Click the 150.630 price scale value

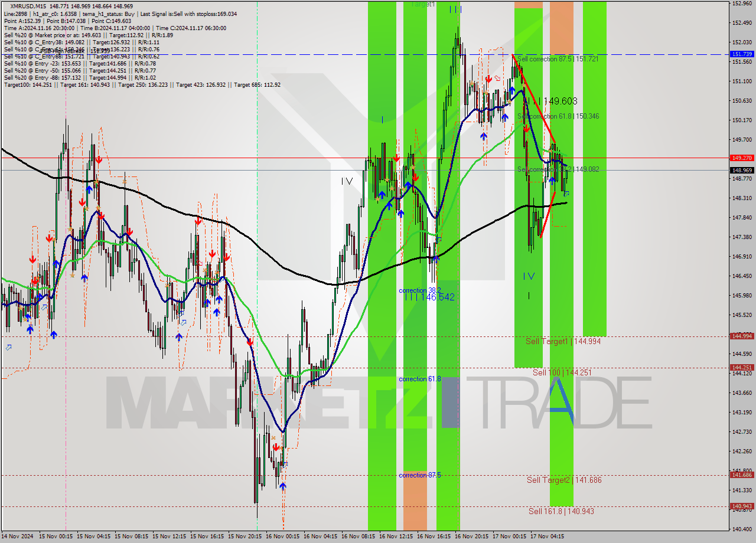click(x=742, y=101)
